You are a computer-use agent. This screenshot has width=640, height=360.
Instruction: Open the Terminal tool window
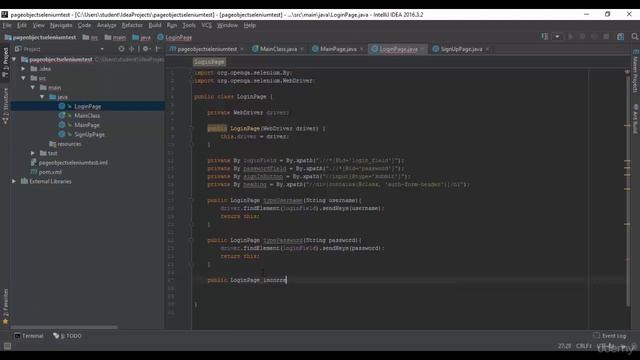point(29,336)
